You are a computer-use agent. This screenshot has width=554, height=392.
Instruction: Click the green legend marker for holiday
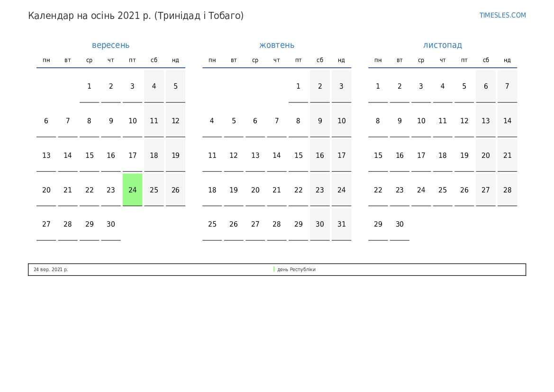tap(274, 269)
